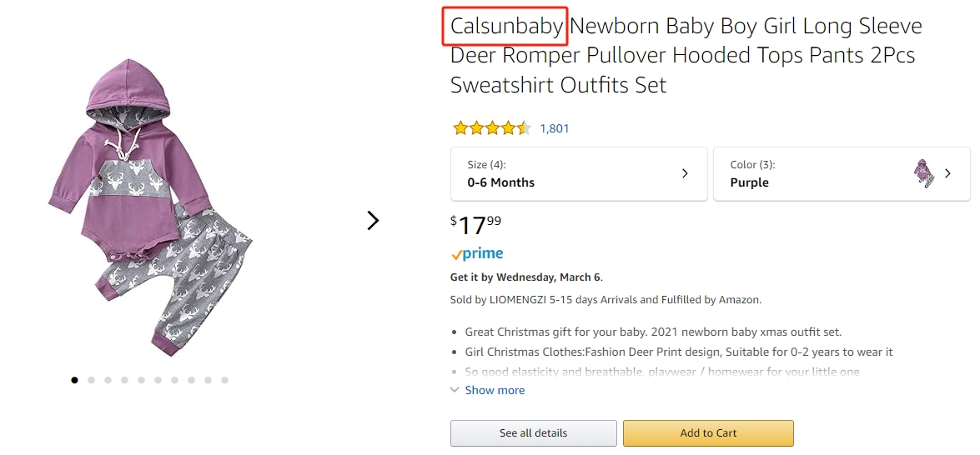This screenshot has width=980, height=455.
Task: Click the See all details button
Action: tap(533, 432)
